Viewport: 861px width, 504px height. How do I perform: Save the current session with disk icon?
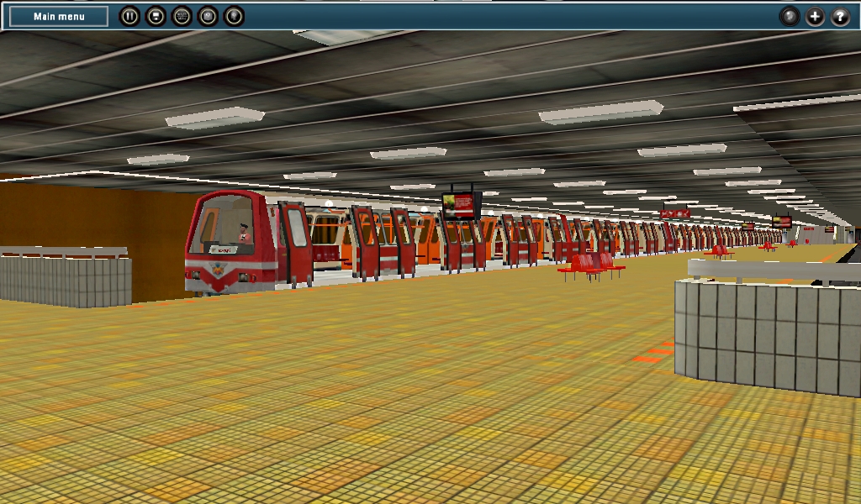coord(156,16)
